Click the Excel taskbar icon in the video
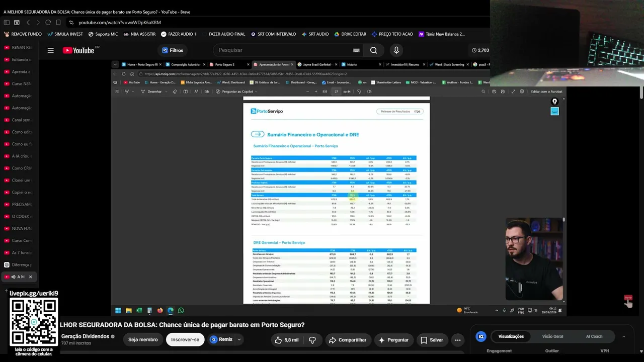This screenshot has width=644, height=362. 139,310
